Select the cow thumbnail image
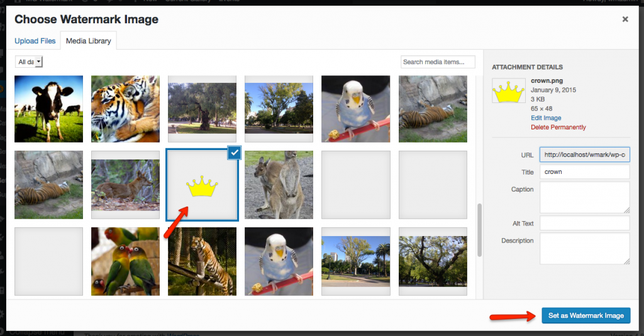 (x=49, y=109)
